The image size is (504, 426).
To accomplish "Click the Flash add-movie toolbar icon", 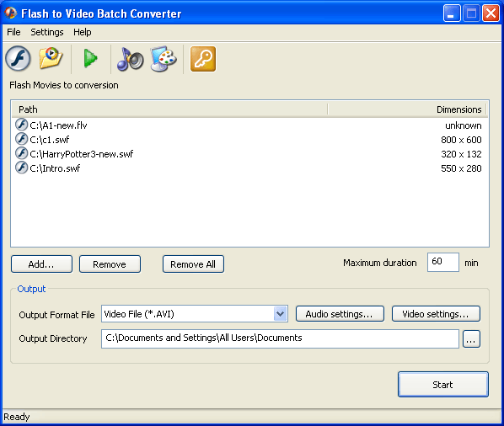I will 18,59.
